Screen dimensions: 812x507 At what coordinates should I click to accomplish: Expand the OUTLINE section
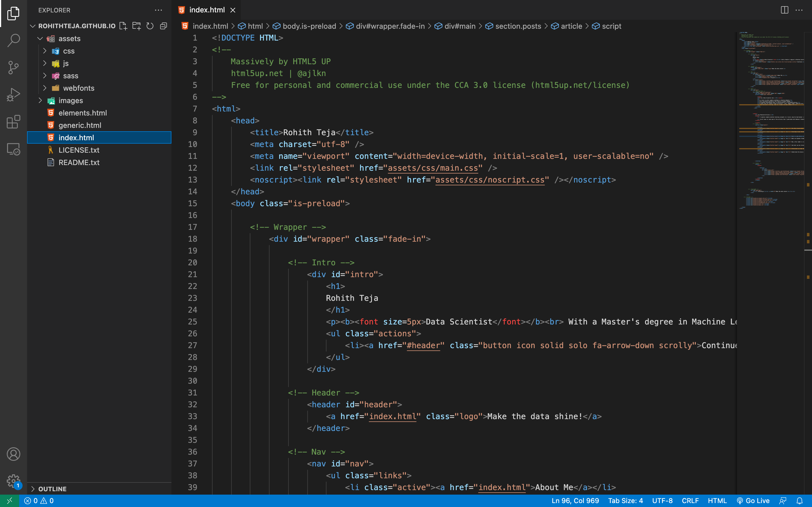pos(52,489)
